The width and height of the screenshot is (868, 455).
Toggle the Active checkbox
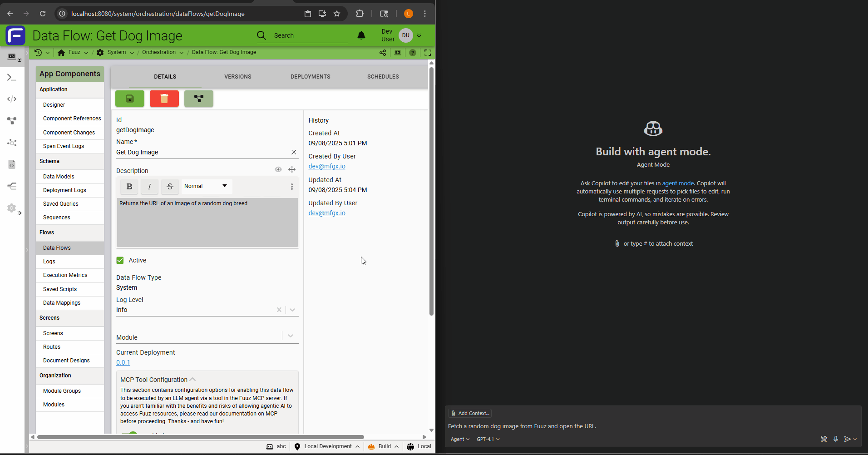point(120,260)
